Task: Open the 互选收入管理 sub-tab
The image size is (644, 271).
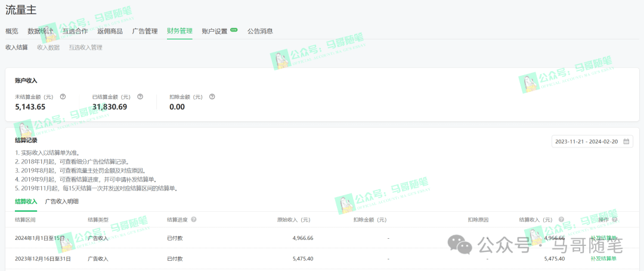Action: (85, 47)
